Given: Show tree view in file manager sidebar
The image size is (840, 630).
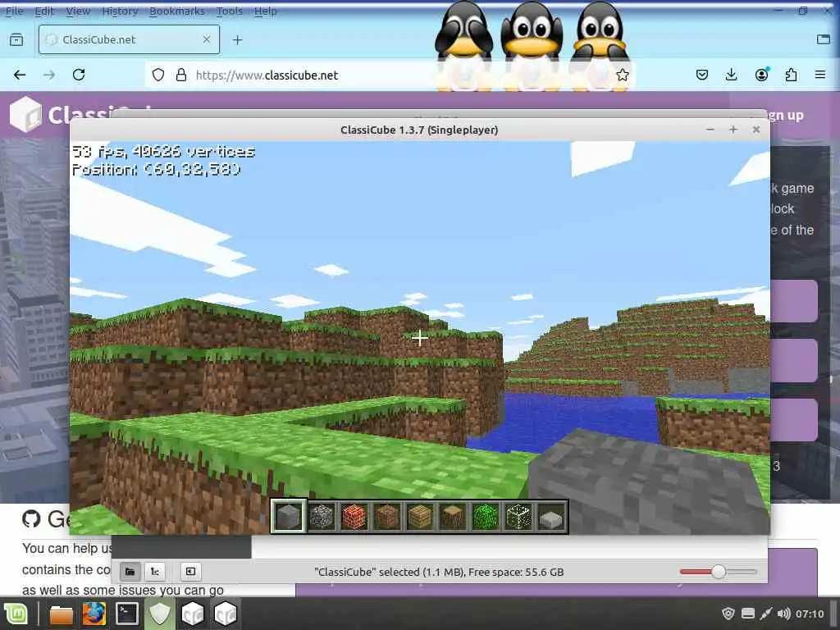Looking at the screenshot, I should tap(155, 572).
